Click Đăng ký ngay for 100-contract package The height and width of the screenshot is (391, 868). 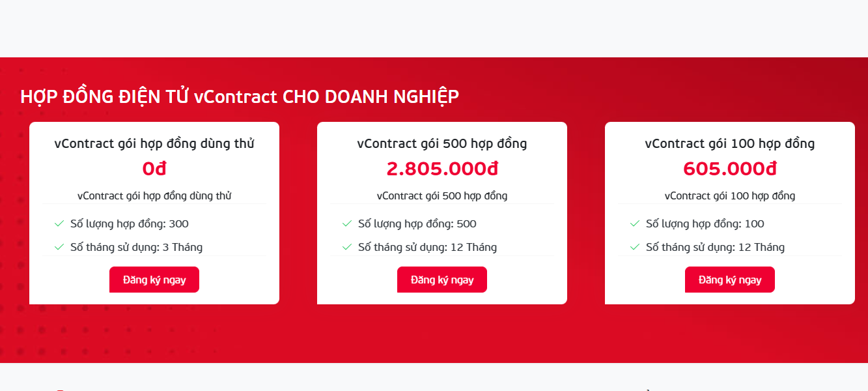[730, 280]
